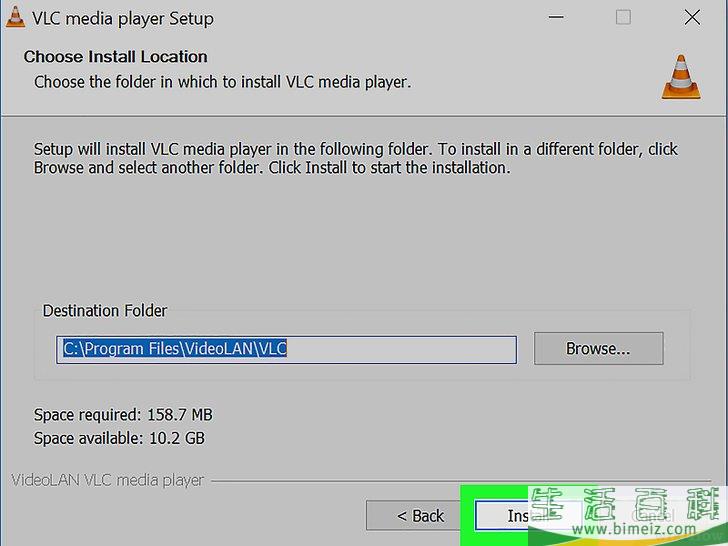Start installation with the Install button
This screenshot has height=546, width=728.
[x=527, y=515]
